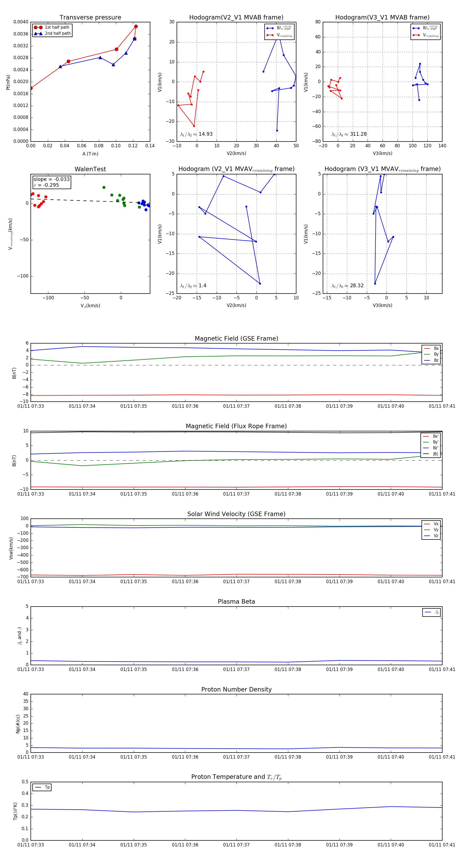Click the 'Hodogram (V3_V1 MVAV remaining frame)' title
This screenshot has width=473, height=868.
pyautogui.click(x=382, y=169)
